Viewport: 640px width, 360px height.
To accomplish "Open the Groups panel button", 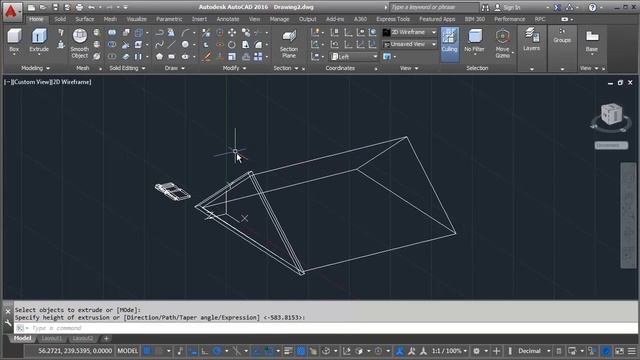I will coord(562,36).
